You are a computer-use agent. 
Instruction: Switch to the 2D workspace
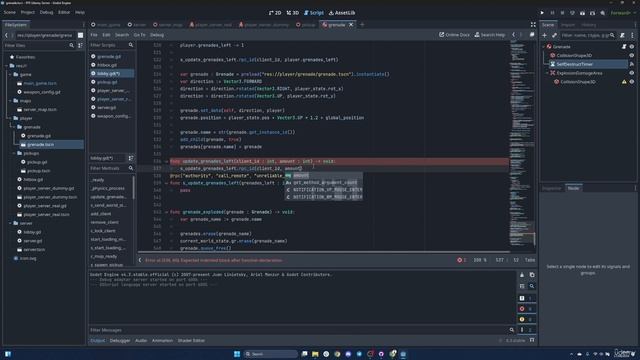click(x=275, y=13)
